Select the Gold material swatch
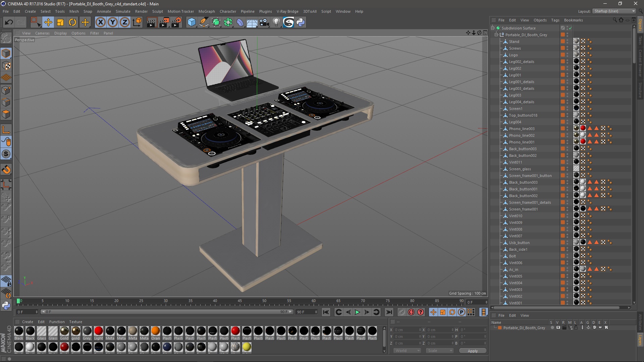 click(64, 333)
